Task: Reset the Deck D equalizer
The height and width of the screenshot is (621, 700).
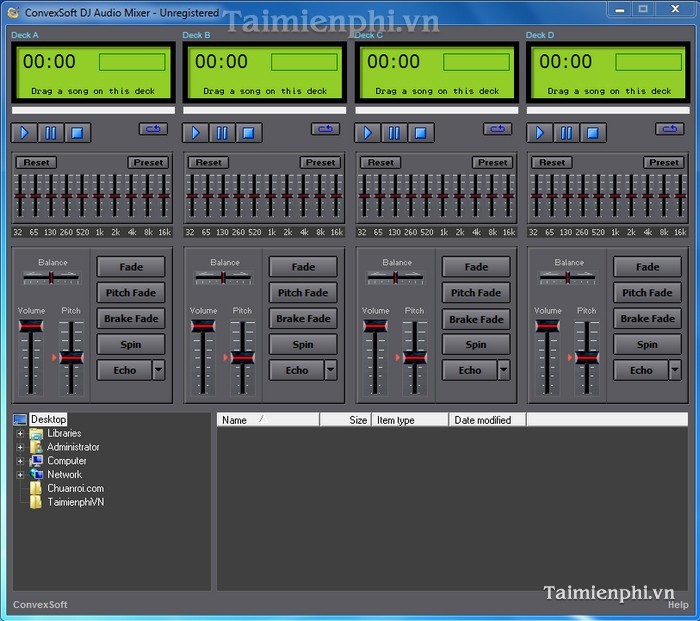Action: 552,163
